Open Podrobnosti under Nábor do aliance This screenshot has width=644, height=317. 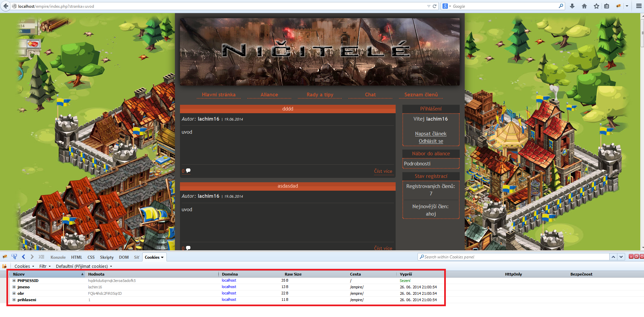pos(417,164)
